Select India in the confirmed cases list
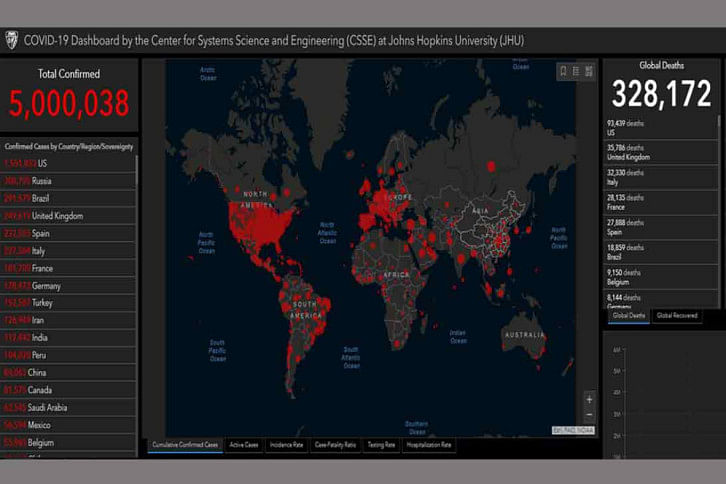 68,338
